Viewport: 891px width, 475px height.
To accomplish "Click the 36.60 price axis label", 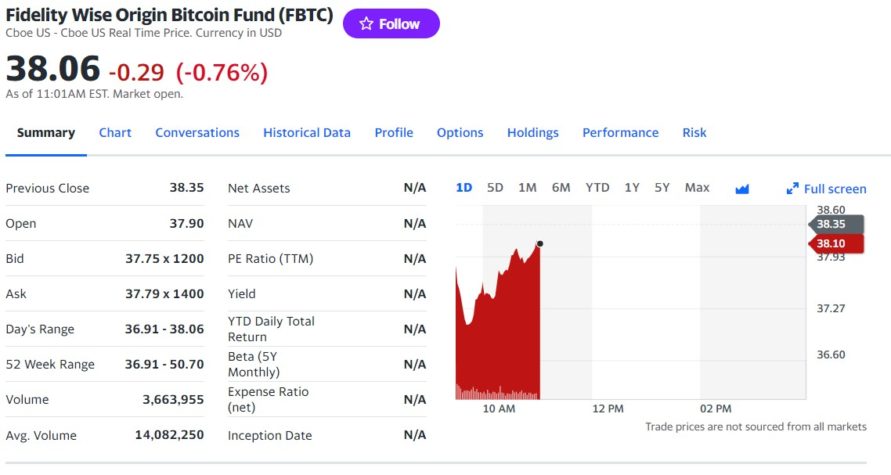I will pyautogui.click(x=831, y=355).
